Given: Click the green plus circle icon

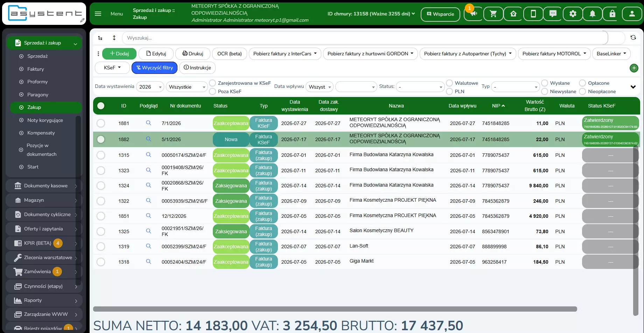Looking at the screenshot, I should pos(634,68).
